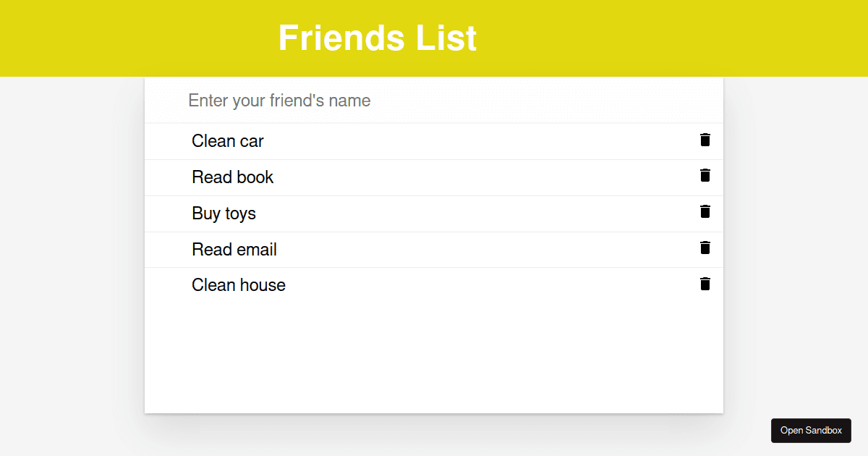868x456 pixels.
Task: Click the Friends List header title
Action: (378, 38)
